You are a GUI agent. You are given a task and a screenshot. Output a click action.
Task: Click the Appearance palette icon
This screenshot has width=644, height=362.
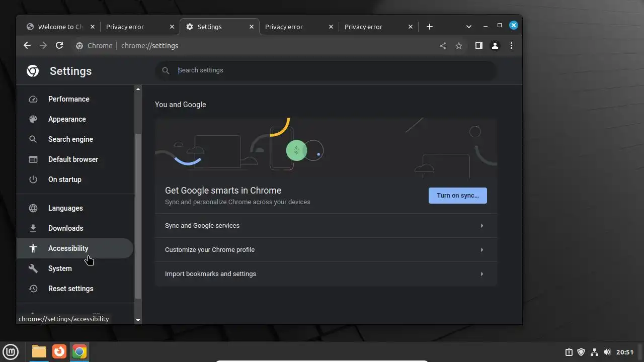click(33, 119)
